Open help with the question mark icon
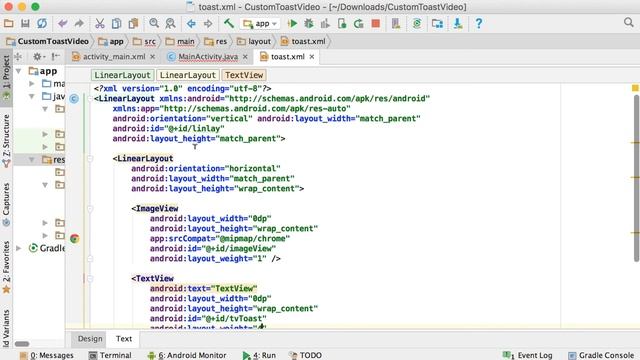 point(479,24)
